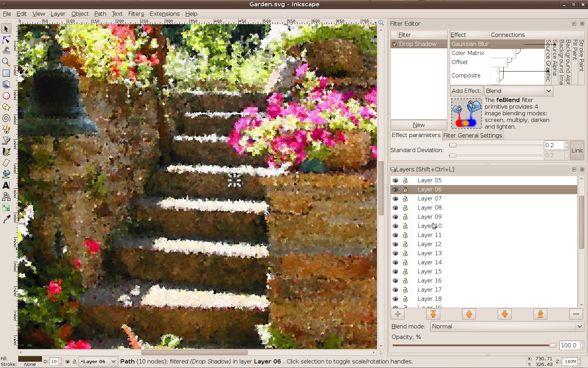Click the New filter button
Viewport: 588px width, 368px height.
419,125
